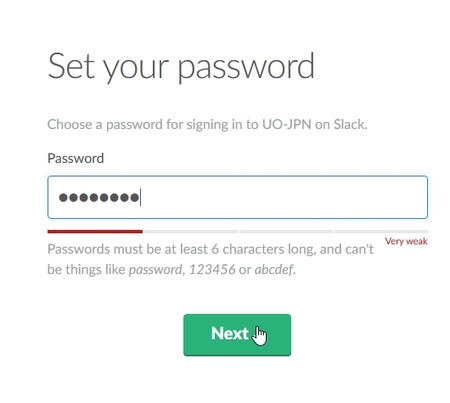This screenshot has height=403, width=450.
Task: Click the Set your password heading
Action: coord(181,67)
